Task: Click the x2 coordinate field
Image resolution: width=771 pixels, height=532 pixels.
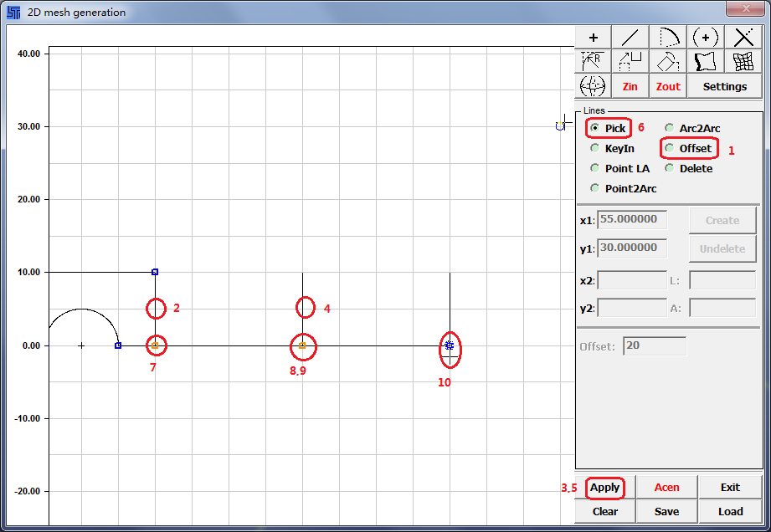Action: tap(632, 280)
